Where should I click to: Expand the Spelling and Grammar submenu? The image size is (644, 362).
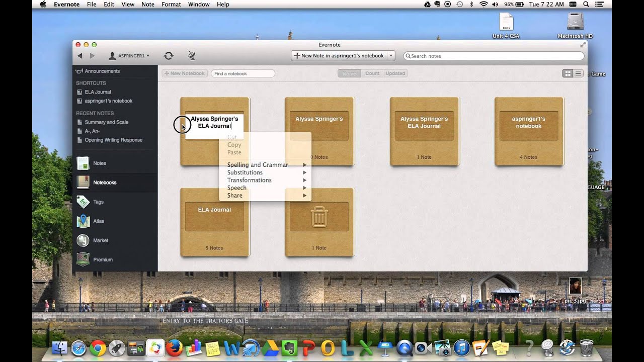click(265, 165)
